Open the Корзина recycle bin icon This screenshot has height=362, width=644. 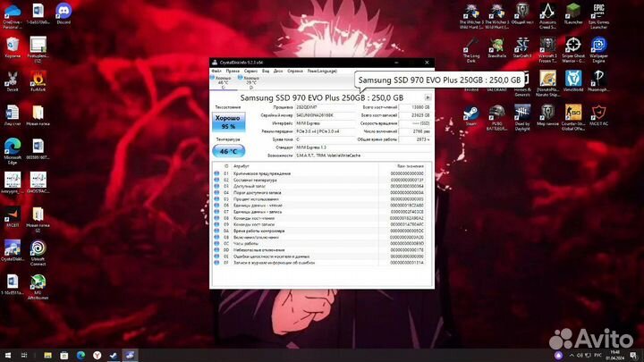[13, 47]
